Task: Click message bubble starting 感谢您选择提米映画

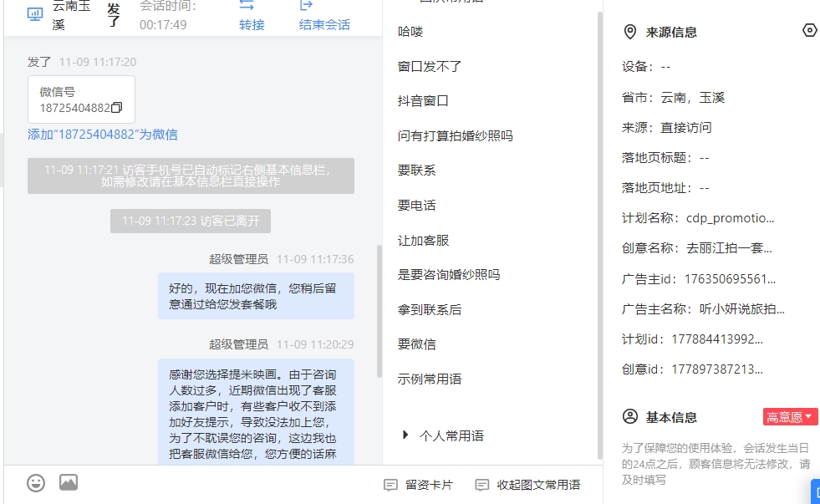Action: click(x=257, y=412)
